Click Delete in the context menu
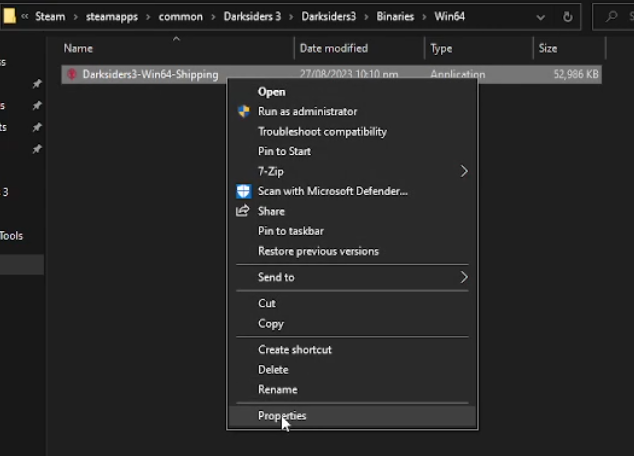Image resolution: width=634 pixels, height=456 pixels. [352, 370]
